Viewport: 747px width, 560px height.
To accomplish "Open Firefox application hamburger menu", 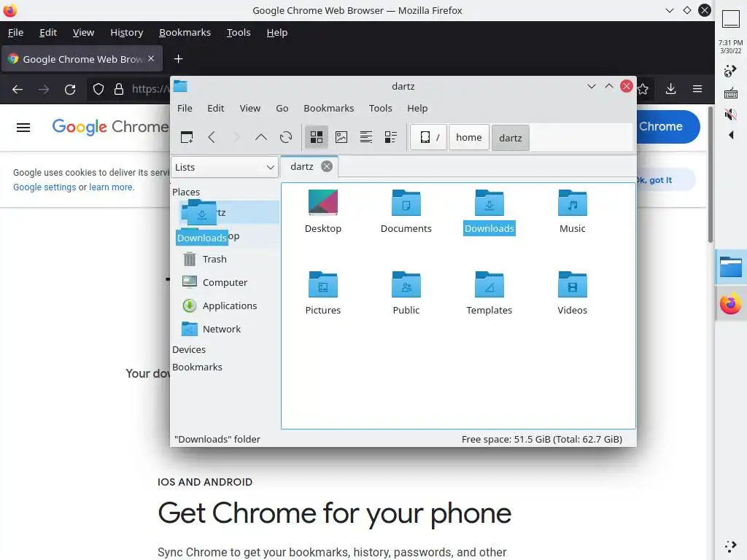I will tap(697, 89).
